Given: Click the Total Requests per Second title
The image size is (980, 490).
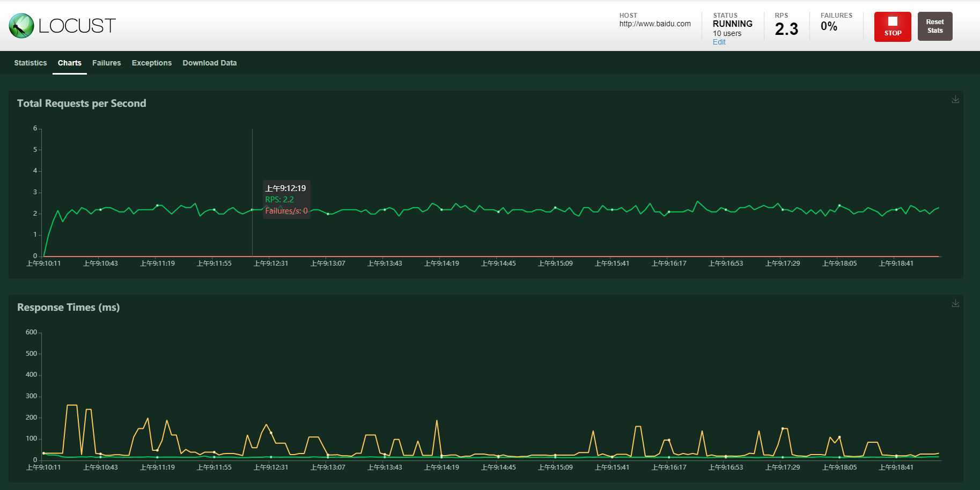Looking at the screenshot, I should click(x=82, y=104).
